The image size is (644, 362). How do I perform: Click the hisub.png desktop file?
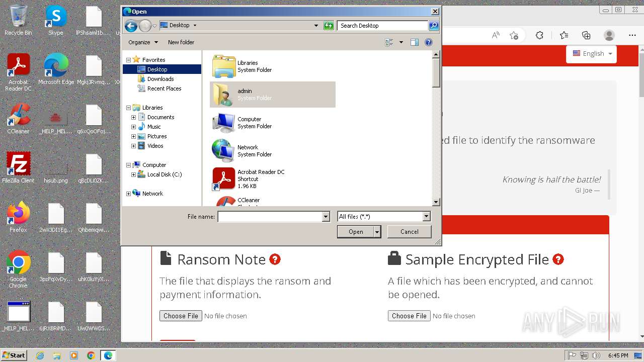pos(56,168)
